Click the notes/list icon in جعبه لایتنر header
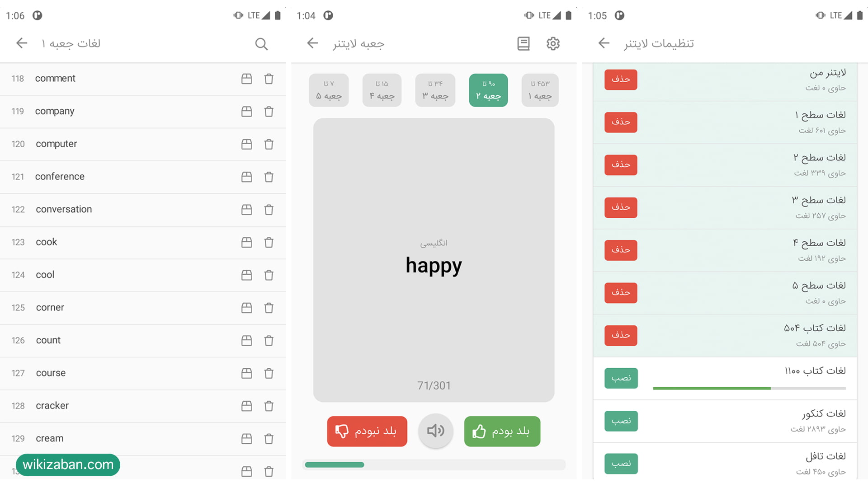The width and height of the screenshot is (868, 488). pyautogui.click(x=524, y=43)
